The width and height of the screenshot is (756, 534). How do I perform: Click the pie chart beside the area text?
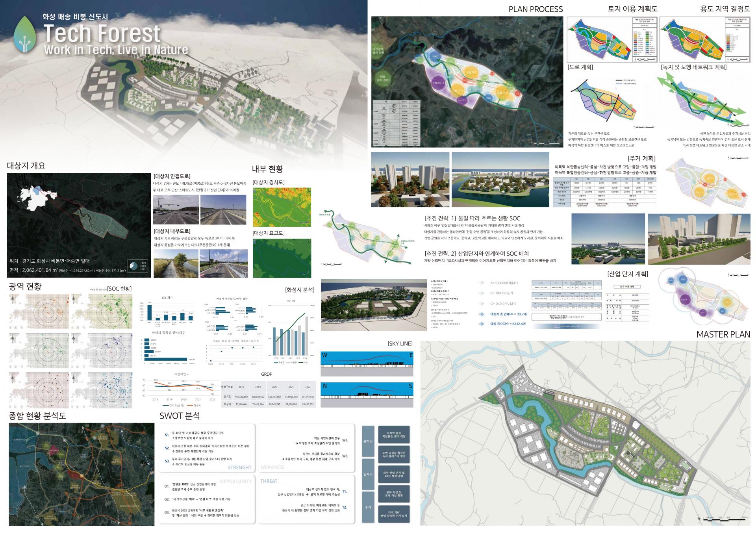click(134, 266)
